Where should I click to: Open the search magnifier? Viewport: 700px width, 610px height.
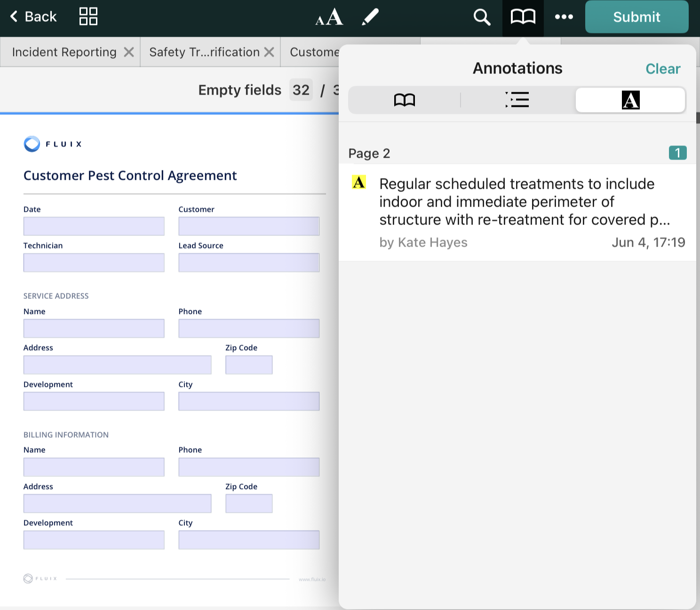coord(482,17)
